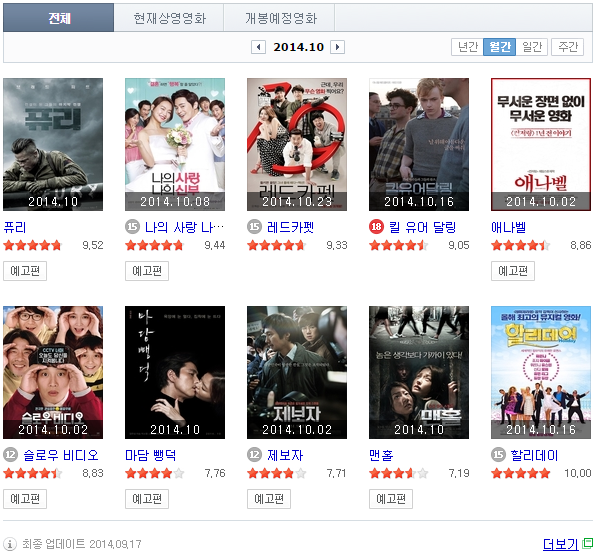This screenshot has width=595, height=557.
Task: Click 맨홀 star rating
Action: point(398,473)
